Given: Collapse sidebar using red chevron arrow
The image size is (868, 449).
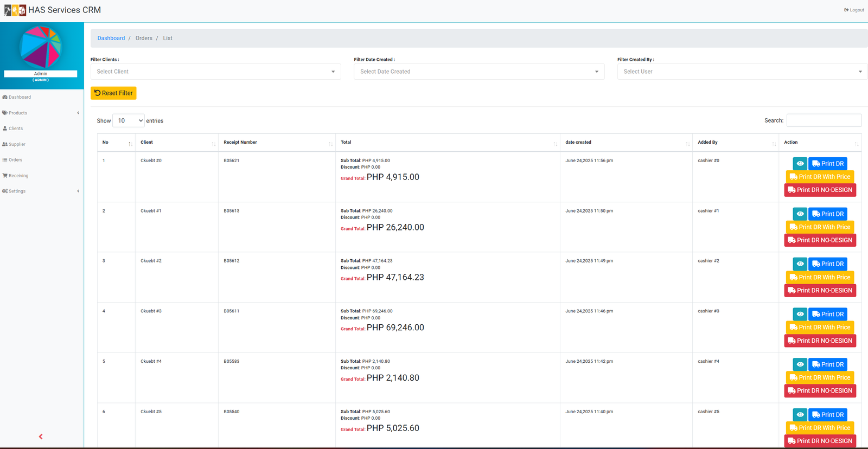Looking at the screenshot, I should click(41, 437).
